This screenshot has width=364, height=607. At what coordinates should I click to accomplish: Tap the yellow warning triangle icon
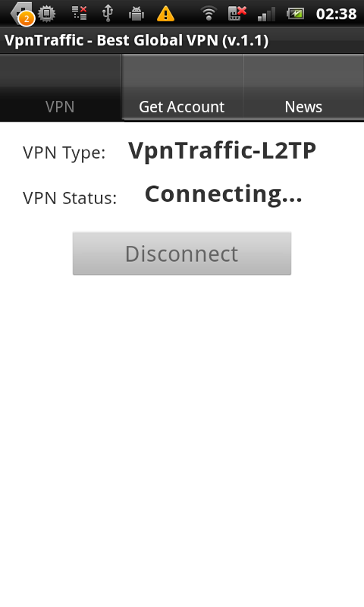[165, 14]
